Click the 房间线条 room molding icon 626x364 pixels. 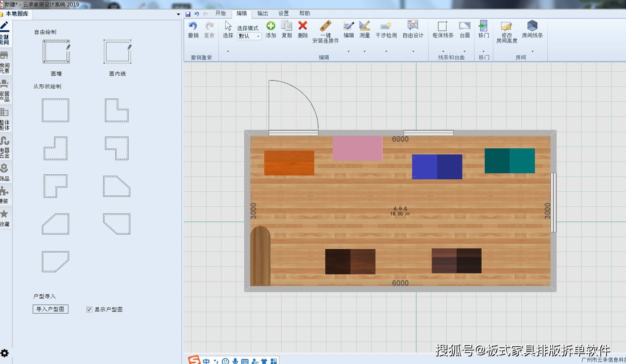tap(532, 25)
